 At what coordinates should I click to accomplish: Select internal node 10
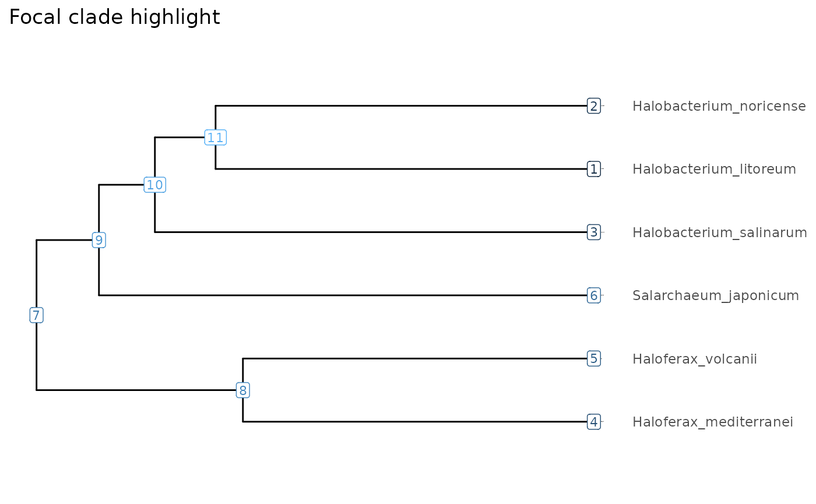click(154, 185)
